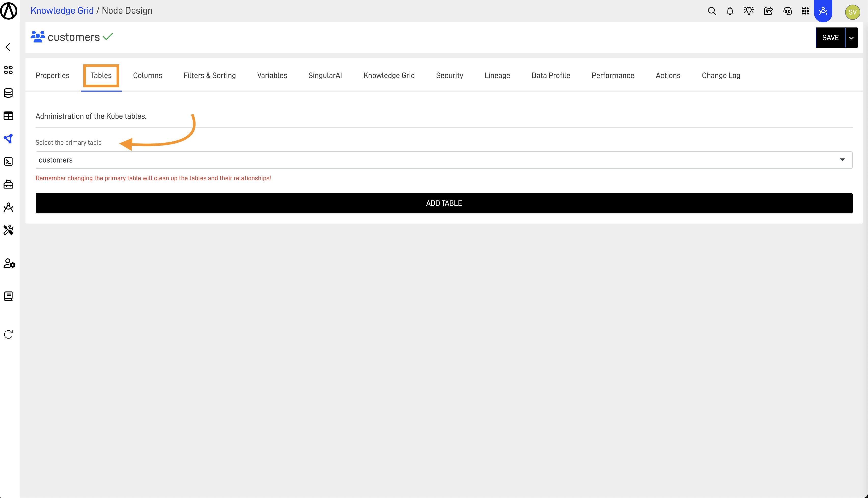Switch to the Columns tab
This screenshot has width=868, height=498.
[147, 76]
